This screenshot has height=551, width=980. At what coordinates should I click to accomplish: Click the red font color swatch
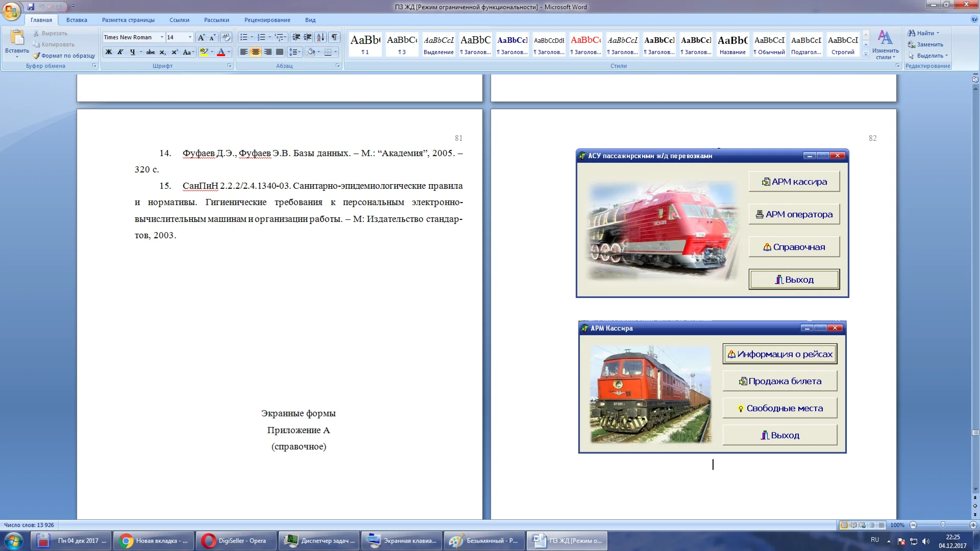[221, 52]
